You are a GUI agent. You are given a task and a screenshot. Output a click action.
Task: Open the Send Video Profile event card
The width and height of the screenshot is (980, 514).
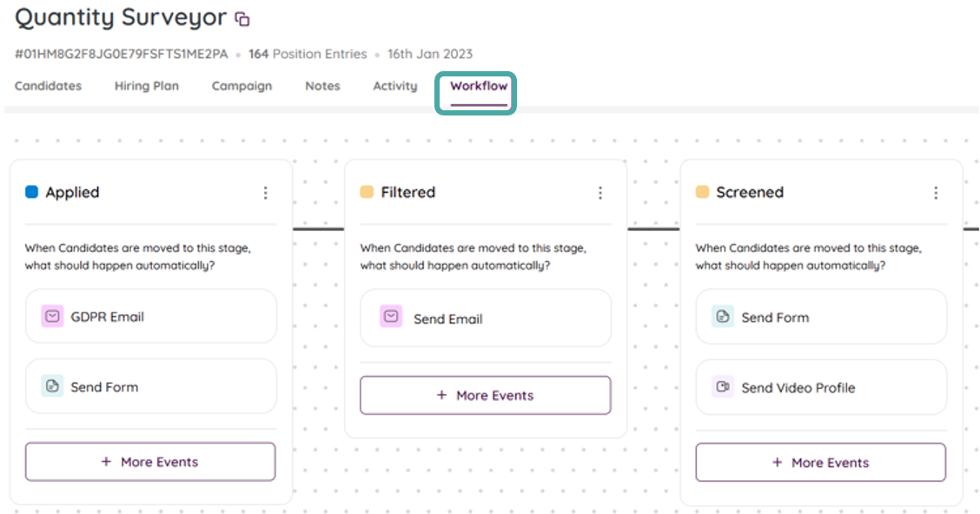[821, 387]
